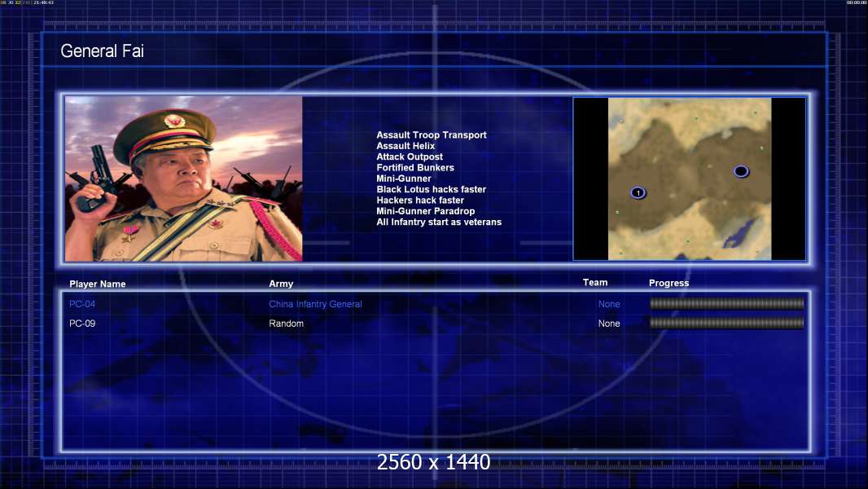This screenshot has height=489, width=868.
Task: Click 'Fortified Bunkers' in the ability list
Action: [x=415, y=167]
